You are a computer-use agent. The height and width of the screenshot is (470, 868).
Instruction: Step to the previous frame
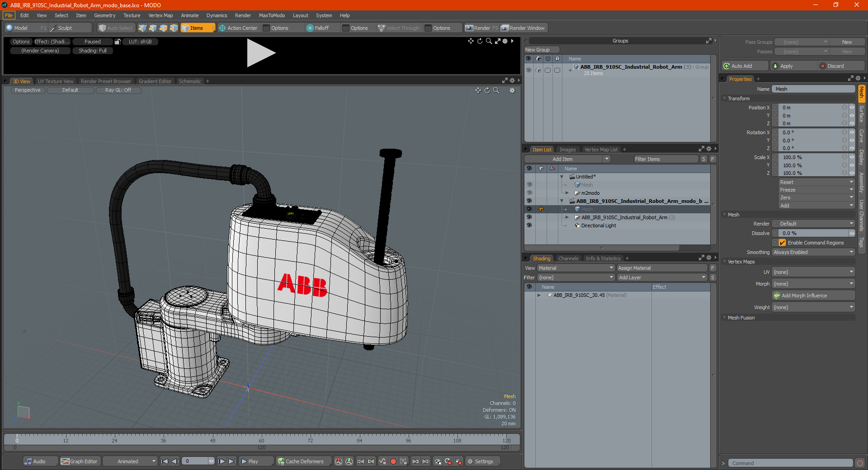[175, 461]
